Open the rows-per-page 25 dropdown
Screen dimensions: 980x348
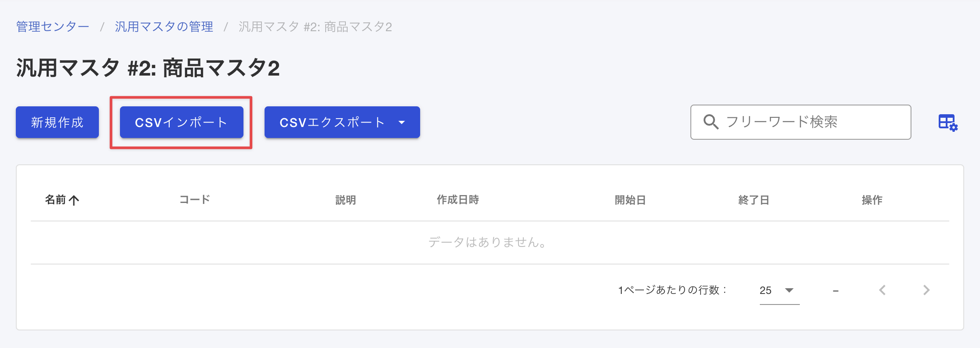point(779,290)
